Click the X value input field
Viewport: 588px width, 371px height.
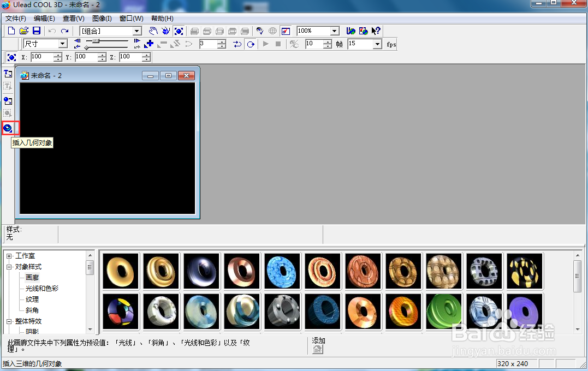pyautogui.click(x=41, y=57)
